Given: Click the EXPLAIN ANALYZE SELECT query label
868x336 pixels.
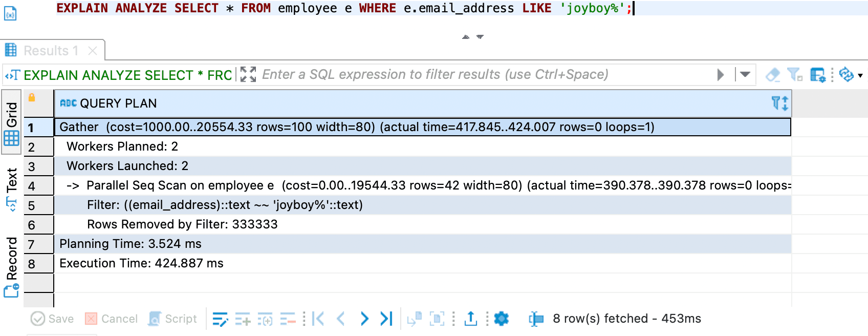Looking at the screenshot, I should pos(128,75).
